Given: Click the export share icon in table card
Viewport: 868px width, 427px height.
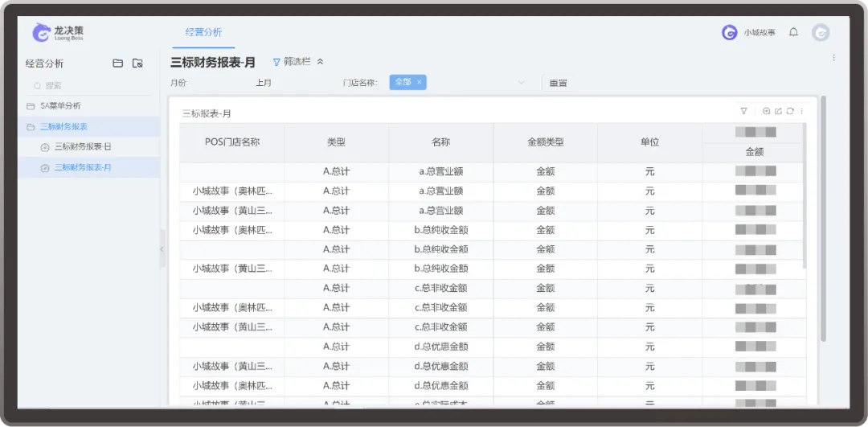Looking at the screenshot, I should point(778,111).
